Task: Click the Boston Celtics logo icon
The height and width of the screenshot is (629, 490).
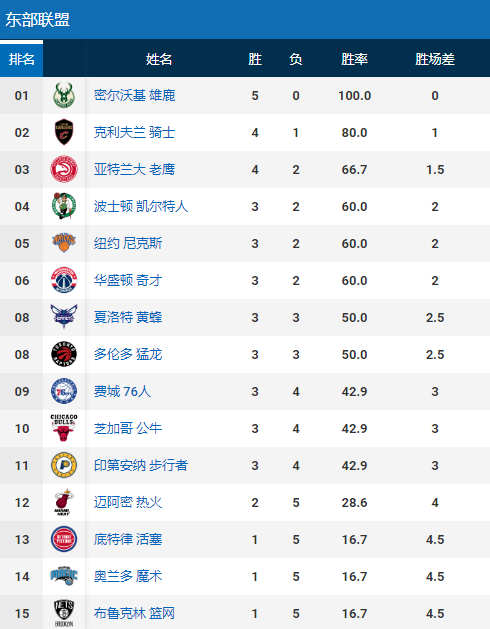Action: tap(64, 206)
